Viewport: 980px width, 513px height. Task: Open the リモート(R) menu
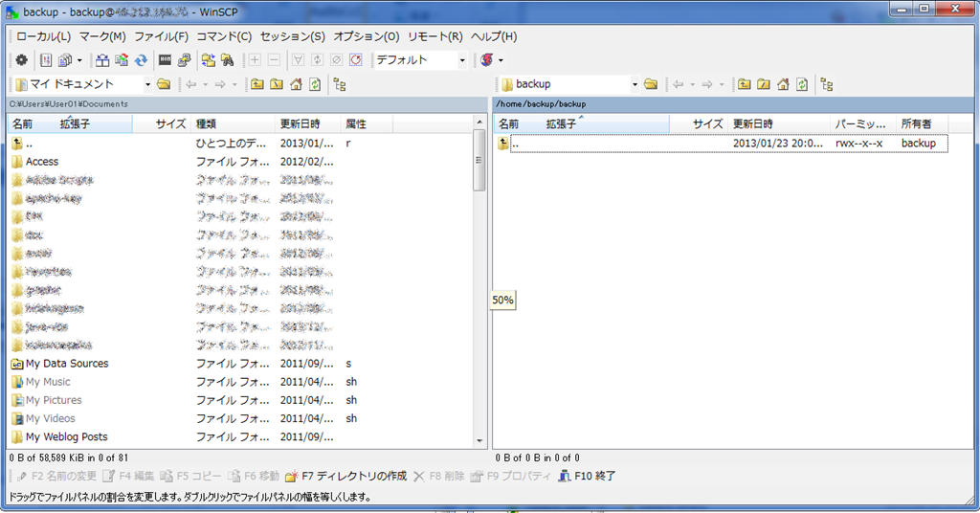tap(435, 36)
